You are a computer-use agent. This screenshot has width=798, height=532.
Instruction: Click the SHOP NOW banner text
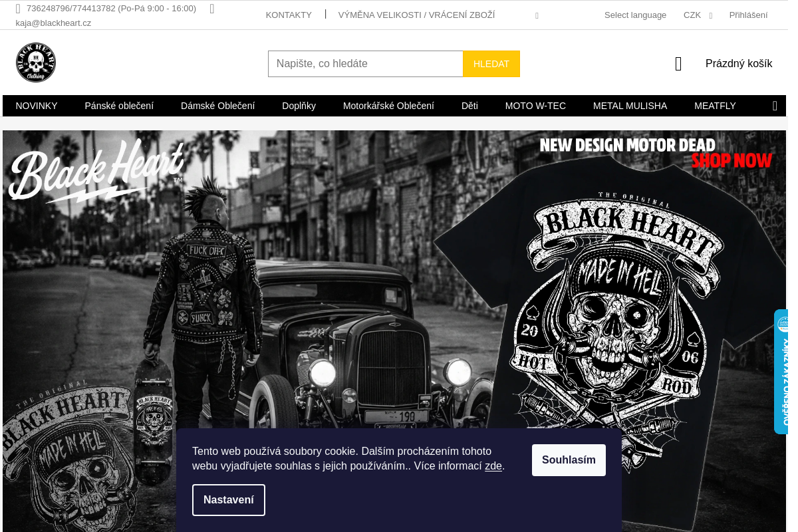731,161
